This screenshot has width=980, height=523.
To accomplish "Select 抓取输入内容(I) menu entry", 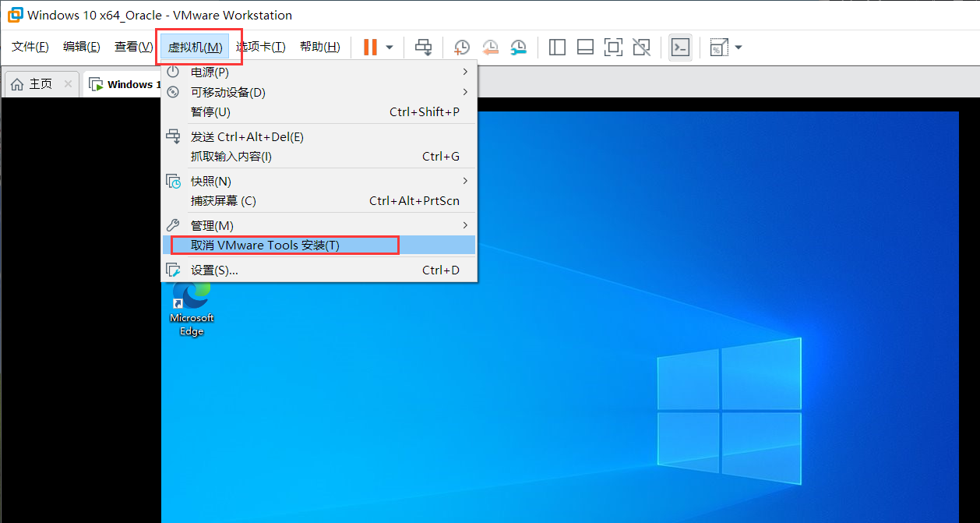I will [x=319, y=156].
